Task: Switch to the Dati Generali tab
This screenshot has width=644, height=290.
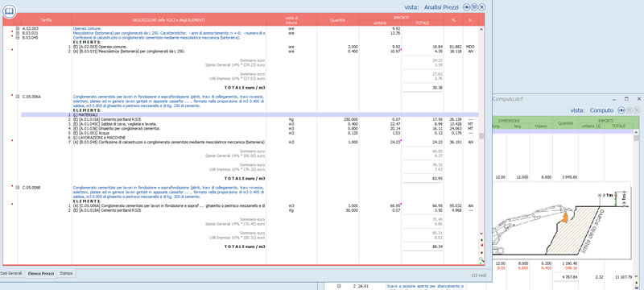Action: coord(10,273)
